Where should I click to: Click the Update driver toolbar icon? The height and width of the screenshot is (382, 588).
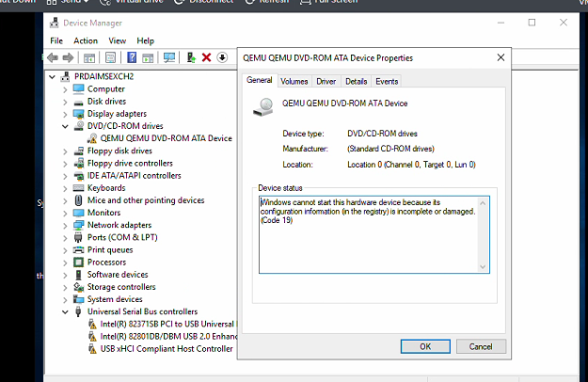(191, 57)
